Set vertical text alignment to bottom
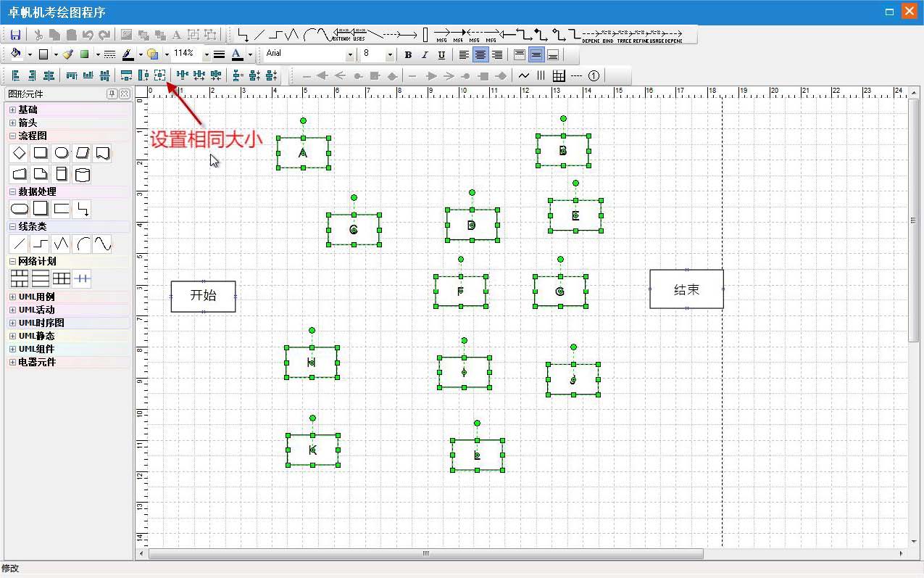The width and height of the screenshot is (924, 578). click(x=553, y=54)
